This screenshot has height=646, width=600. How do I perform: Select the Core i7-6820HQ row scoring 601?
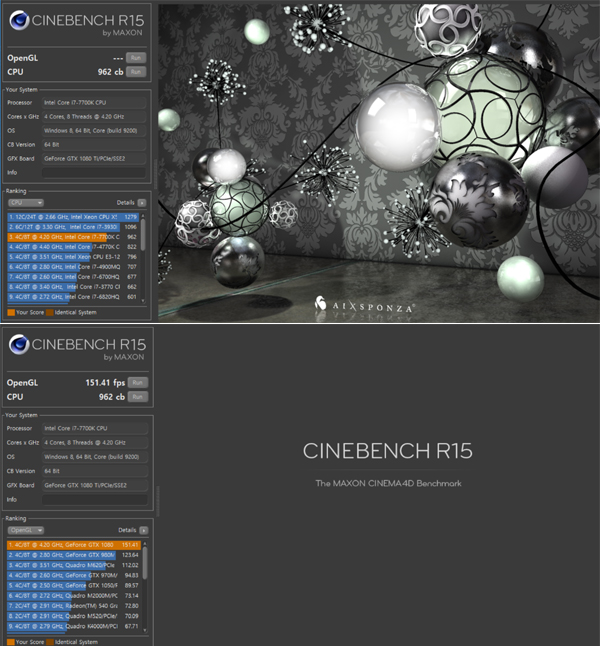pyautogui.click(x=73, y=297)
